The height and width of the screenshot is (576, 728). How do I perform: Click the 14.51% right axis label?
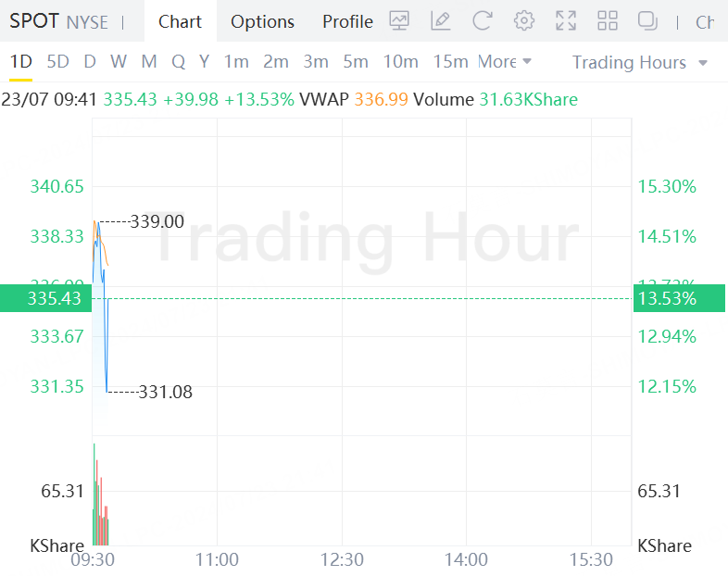[667, 237]
